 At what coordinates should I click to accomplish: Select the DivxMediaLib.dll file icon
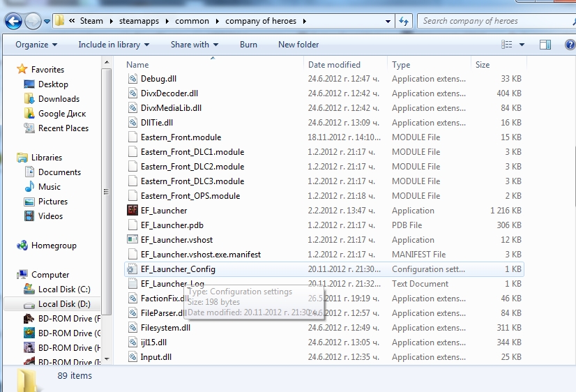coord(132,108)
